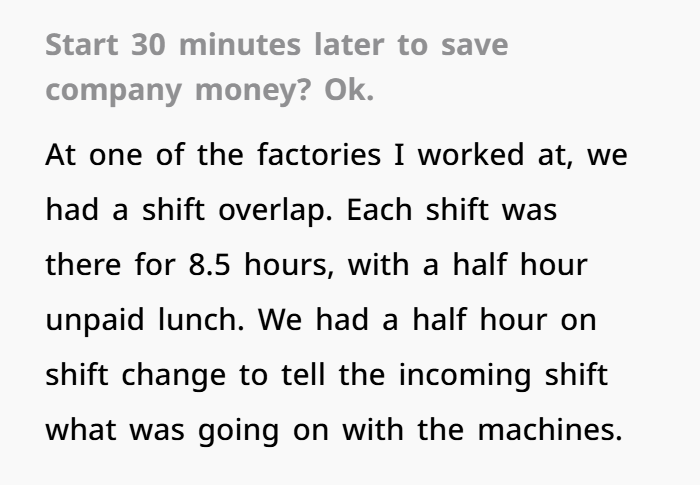This screenshot has height=485, width=700.
Task: Click the word 'change' in 'shift change'
Action: [x=174, y=376]
